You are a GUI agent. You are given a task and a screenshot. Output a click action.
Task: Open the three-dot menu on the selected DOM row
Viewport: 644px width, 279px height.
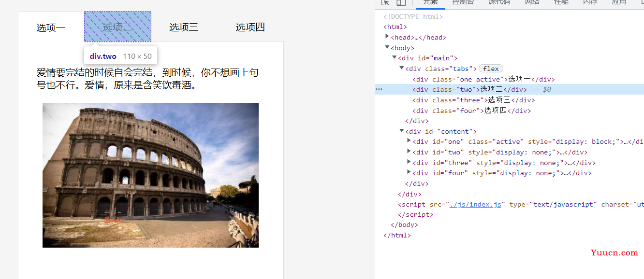[x=379, y=89]
